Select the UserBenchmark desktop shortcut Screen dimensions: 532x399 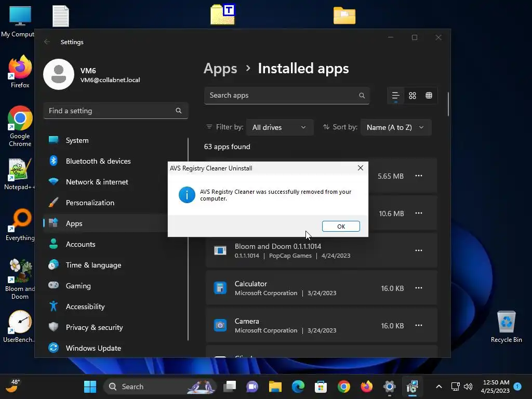pyautogui.click(x=20, y=326)
